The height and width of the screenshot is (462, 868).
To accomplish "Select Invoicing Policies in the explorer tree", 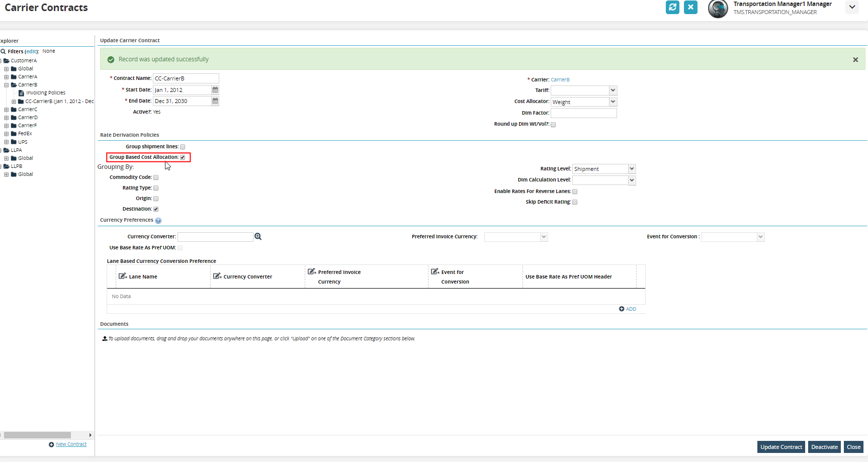I will (45, 93).
